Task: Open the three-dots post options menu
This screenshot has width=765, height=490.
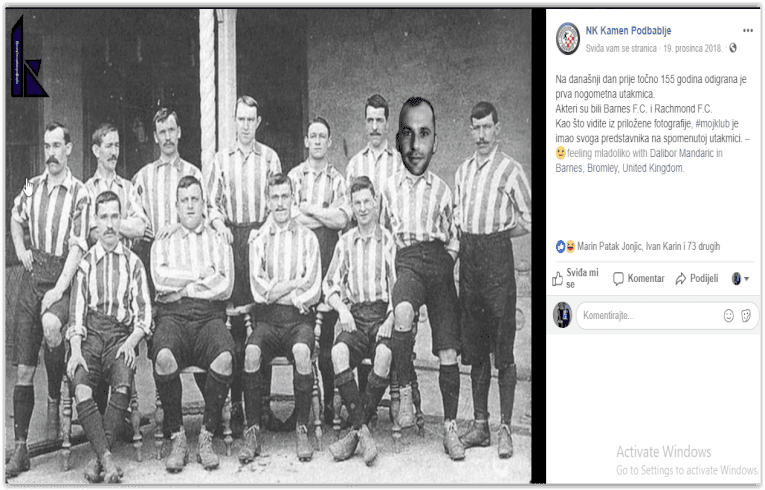Action: (x=747, y=30)
